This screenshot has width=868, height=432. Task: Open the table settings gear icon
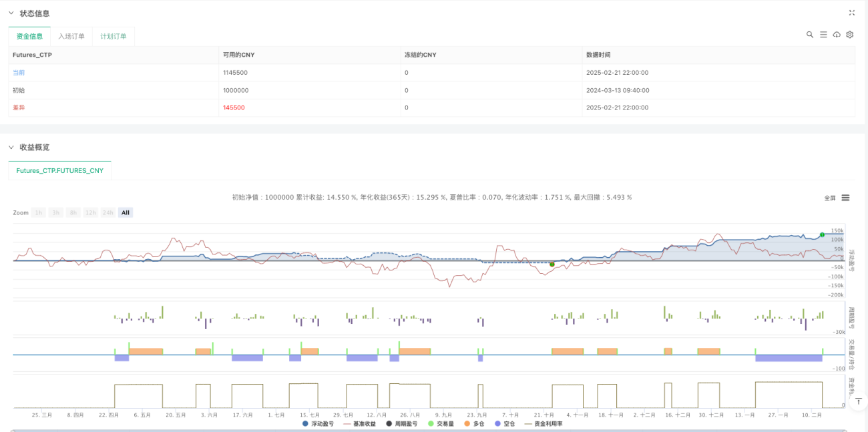tap(850, 35)
